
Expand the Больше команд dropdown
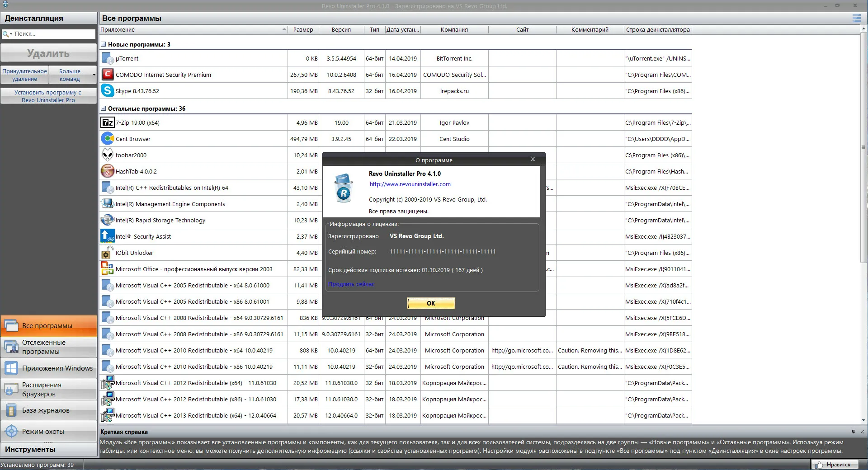[x=94, y=75]
